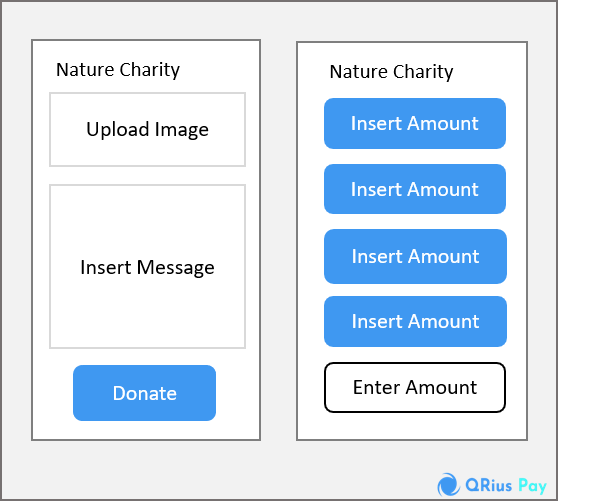Image resolution: width=603 pixels, height=501 pixels.
Task: Choose the fourth Insert Amount button
Action: 415,321
